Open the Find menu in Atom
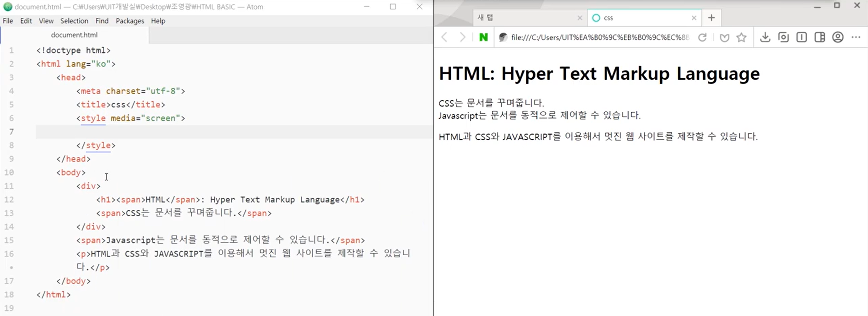Screen dimensions: 868x316 pyautogui.click(x=102, y=21)
